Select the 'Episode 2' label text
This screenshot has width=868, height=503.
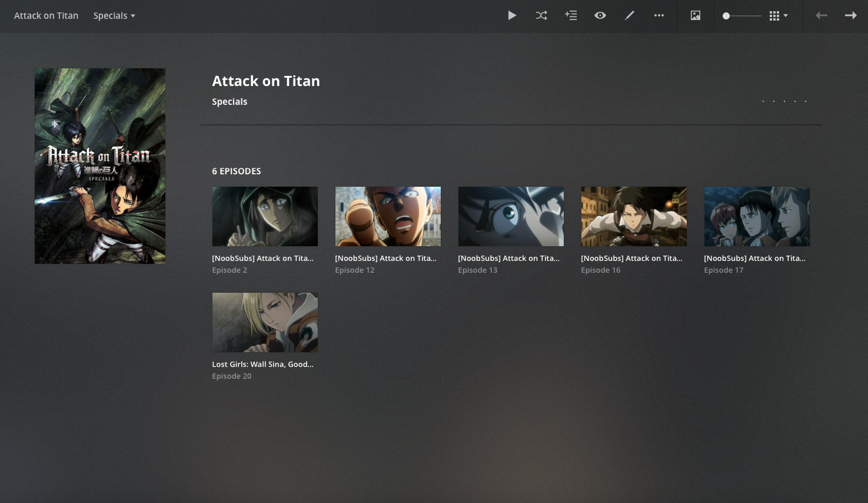(x=230, y=270)
